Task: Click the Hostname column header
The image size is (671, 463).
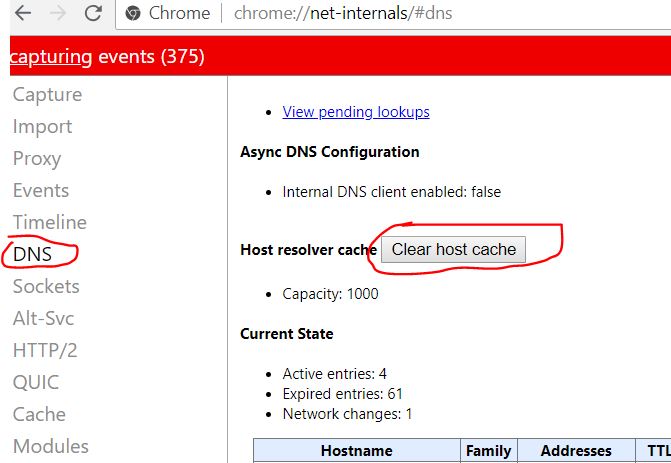Action: pos(356,450)
